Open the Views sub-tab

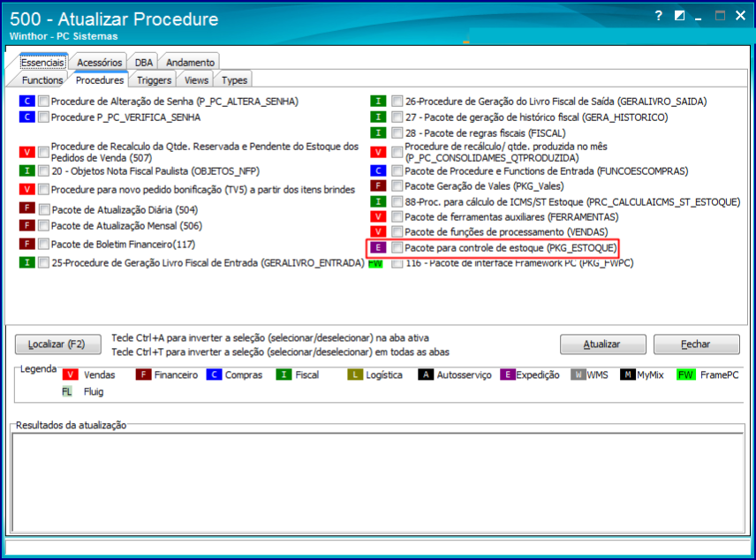(196, 80)
